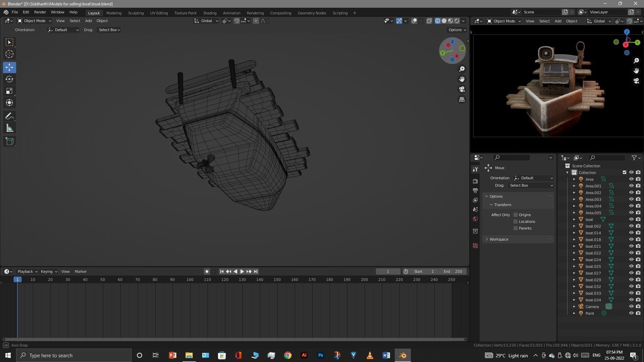Toggle X-ray mode

tap(429, 21)
